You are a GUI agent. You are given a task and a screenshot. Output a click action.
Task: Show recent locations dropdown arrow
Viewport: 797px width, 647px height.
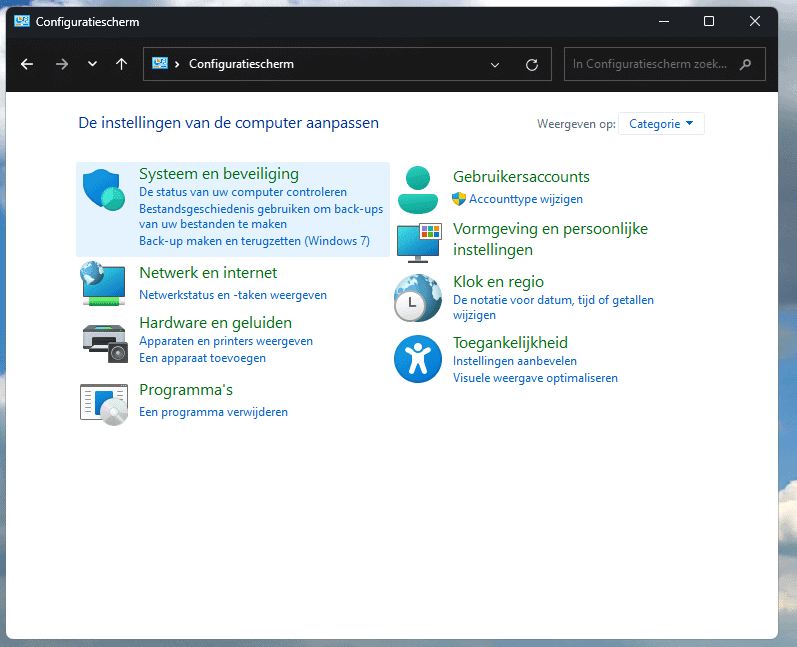click(x=92, y=64)
